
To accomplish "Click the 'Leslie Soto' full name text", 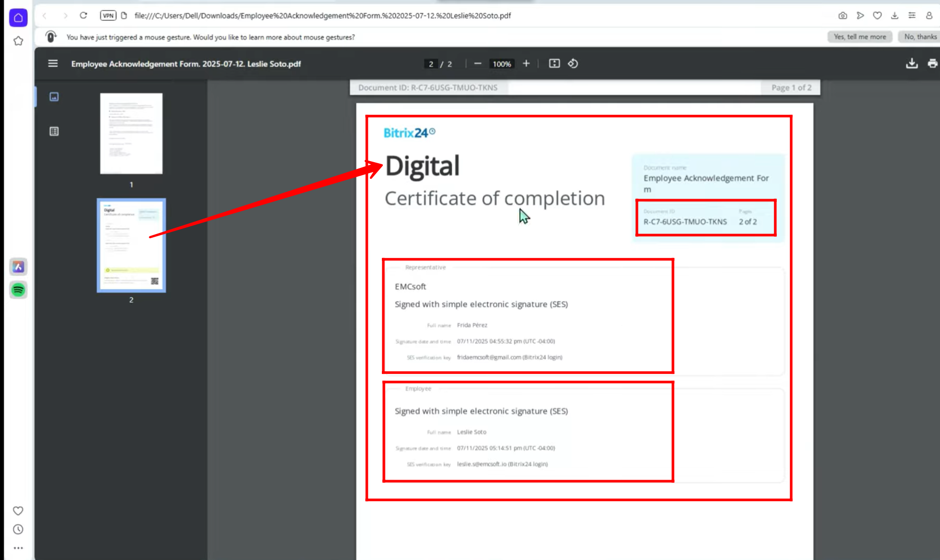I will (x=472, y=432).
